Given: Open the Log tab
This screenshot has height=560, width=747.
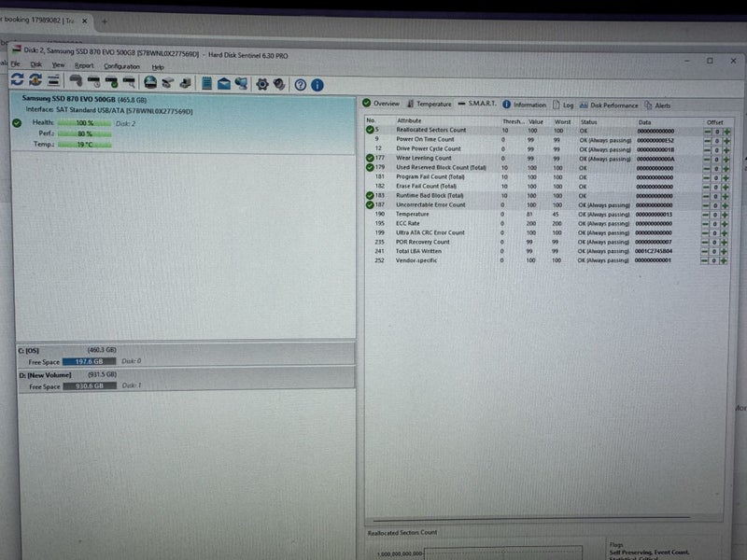Looking at the screenshot, I should (x=563, y=105).
